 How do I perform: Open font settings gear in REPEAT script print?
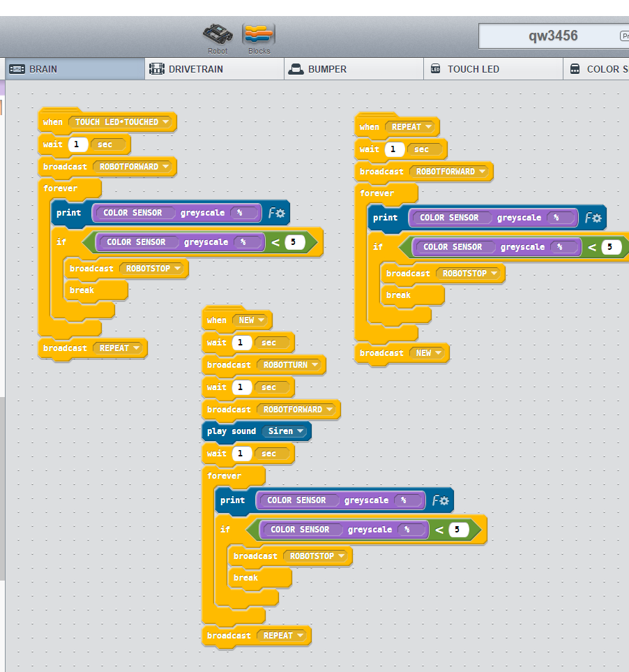(x=593, y=218)
